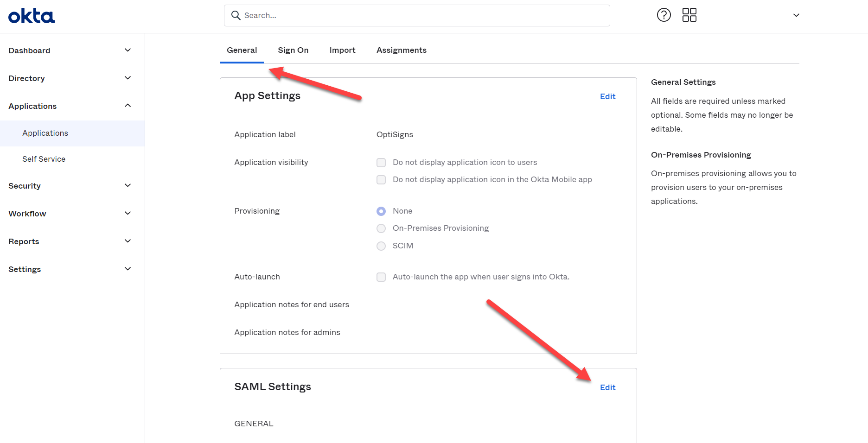The image size is (868, 443).
Task: Open the account dropdown arrow
Action: 796,15
